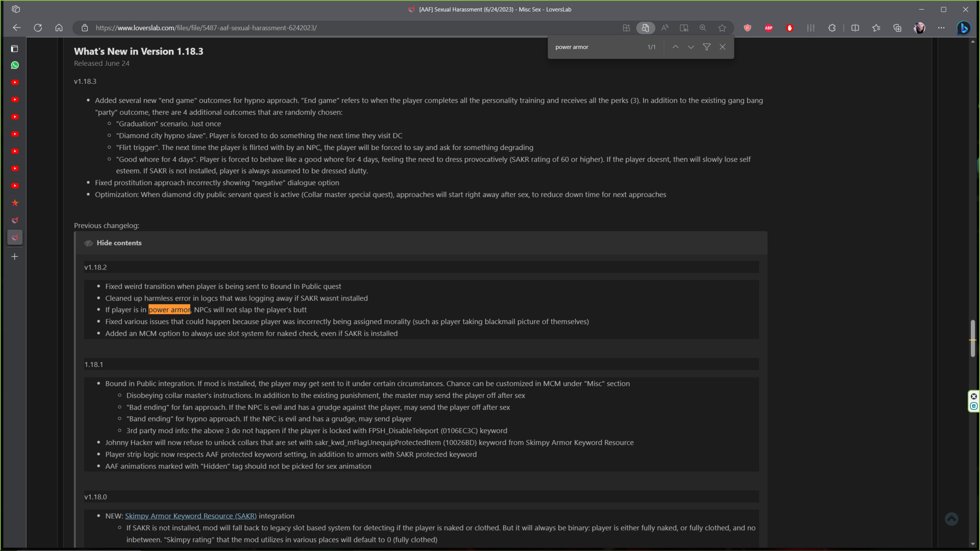Refresh the current page
980x551 pixels.
click(x=38, y=28)
